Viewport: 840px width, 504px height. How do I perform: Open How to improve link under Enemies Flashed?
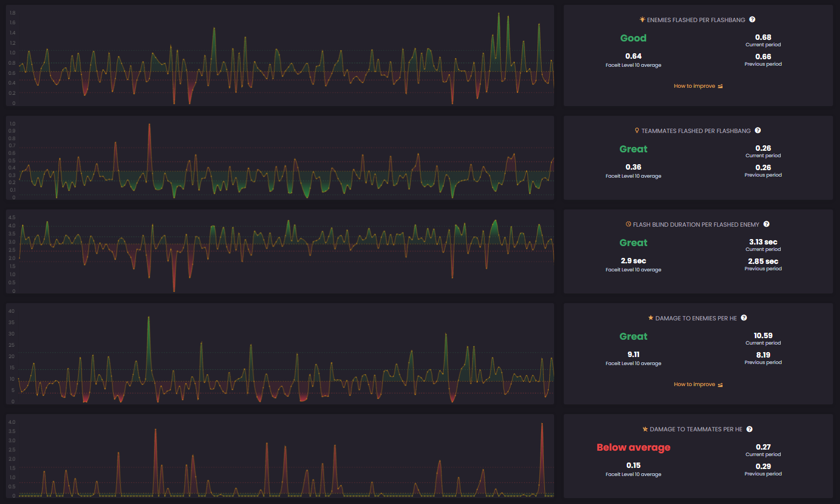pyautogui.click(x=698, y=86)
